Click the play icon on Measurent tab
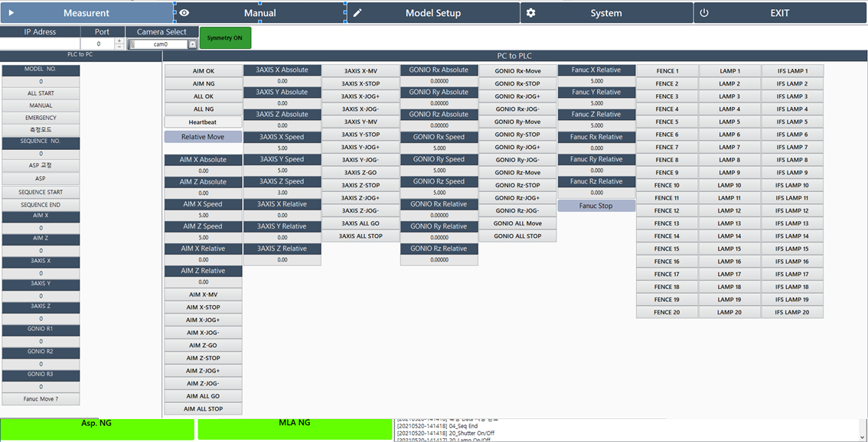This screenshot has height=442, width=868. [x=11, y=13]
